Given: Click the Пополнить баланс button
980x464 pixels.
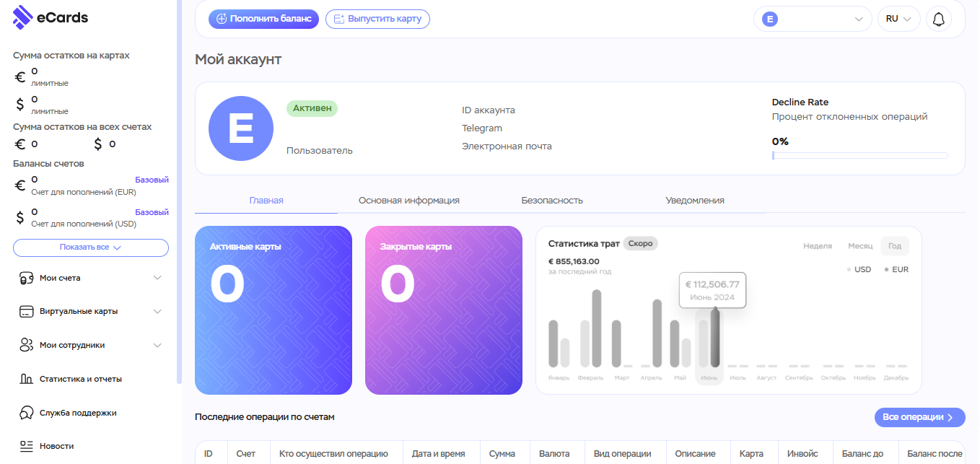Looking at the screenshot, I should (x=263, y=19).
